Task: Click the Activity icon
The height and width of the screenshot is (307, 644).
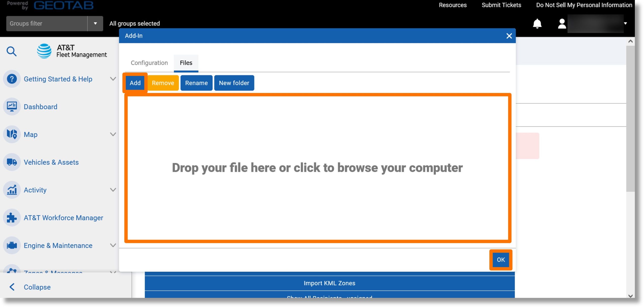Action: click(x=12, y=190)
